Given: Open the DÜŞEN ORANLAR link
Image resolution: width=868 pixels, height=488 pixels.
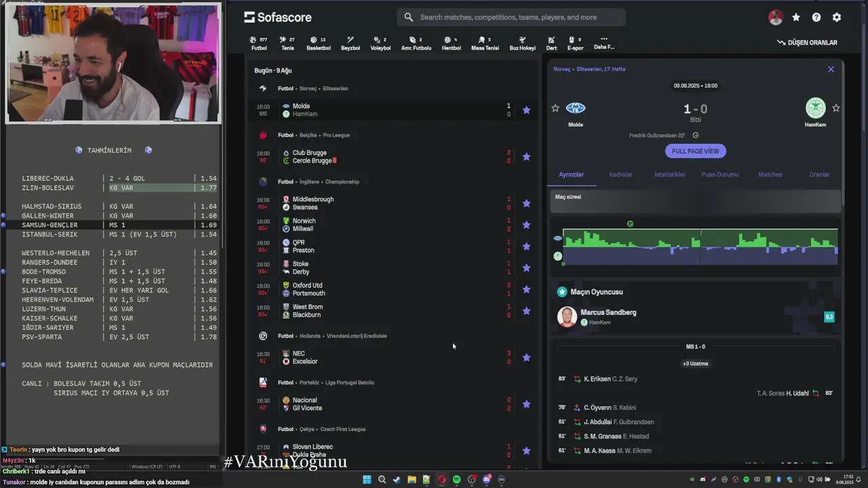Looking at the screenshot, I should pyautogui.click(x=807, y=43).
